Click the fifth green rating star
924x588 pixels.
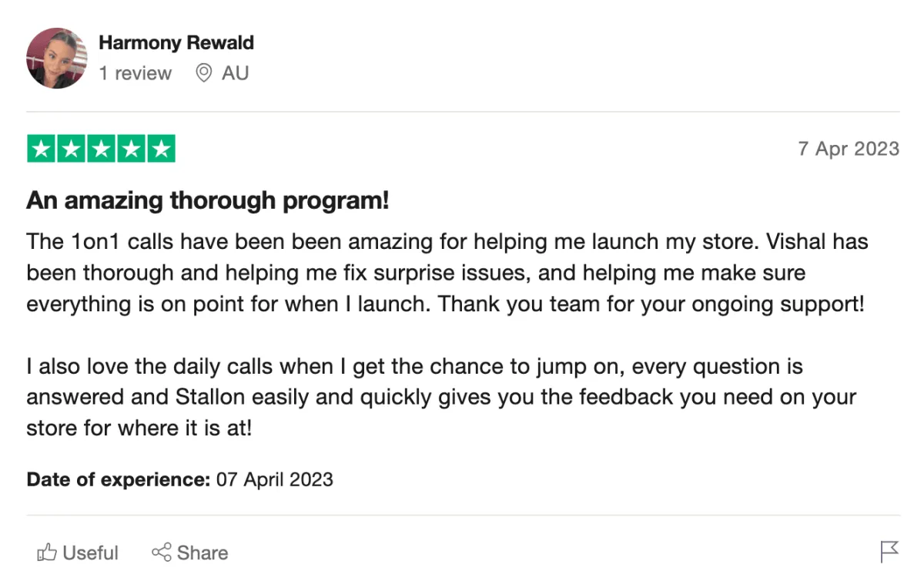[161, 149]
